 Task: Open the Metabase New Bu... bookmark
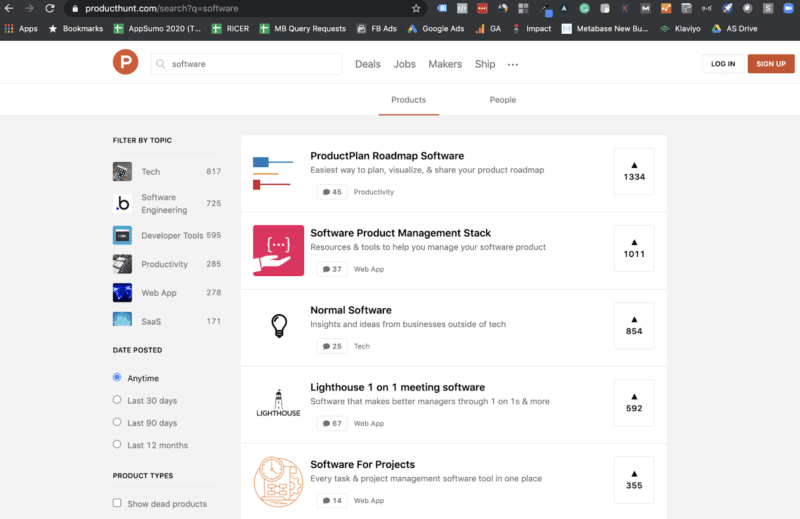click(605, 29)
